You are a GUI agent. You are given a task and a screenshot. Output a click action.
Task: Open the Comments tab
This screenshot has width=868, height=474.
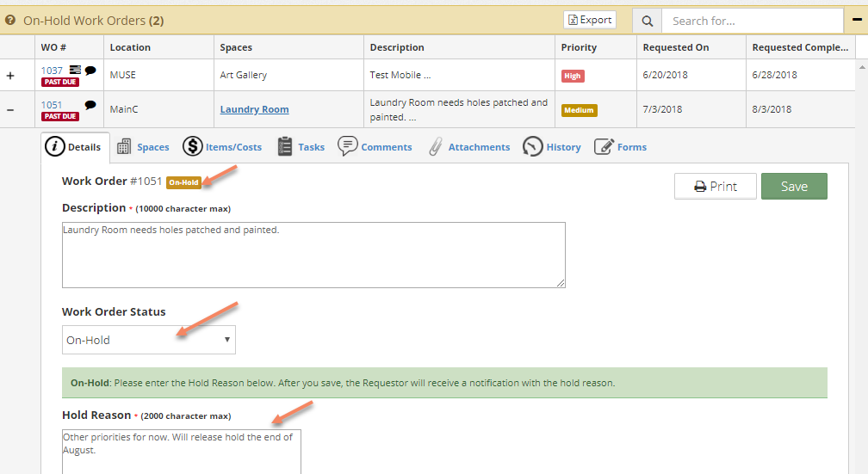point(375,146)
